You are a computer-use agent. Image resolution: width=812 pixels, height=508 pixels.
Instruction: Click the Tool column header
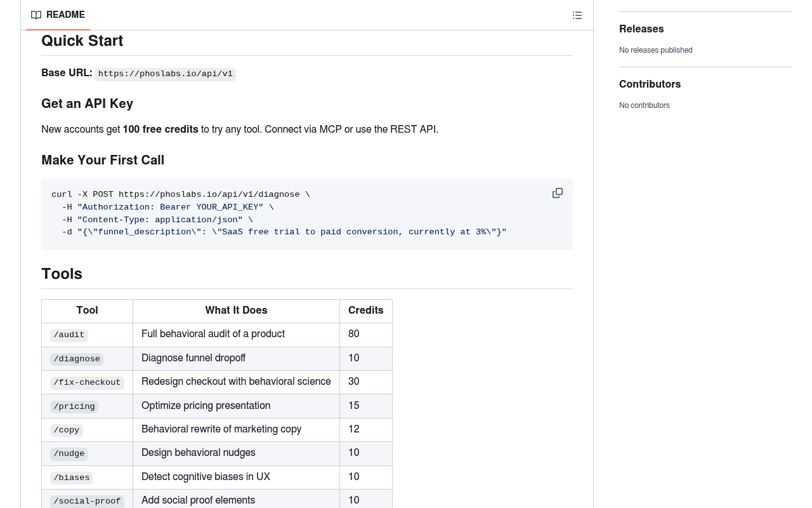tap(88, 311)
